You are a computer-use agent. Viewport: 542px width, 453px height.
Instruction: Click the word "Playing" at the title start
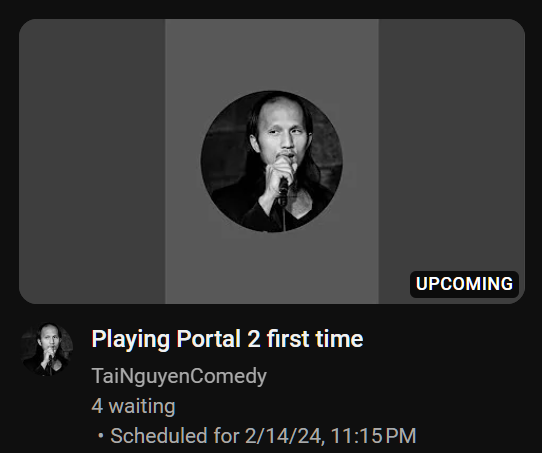point(131,340)
